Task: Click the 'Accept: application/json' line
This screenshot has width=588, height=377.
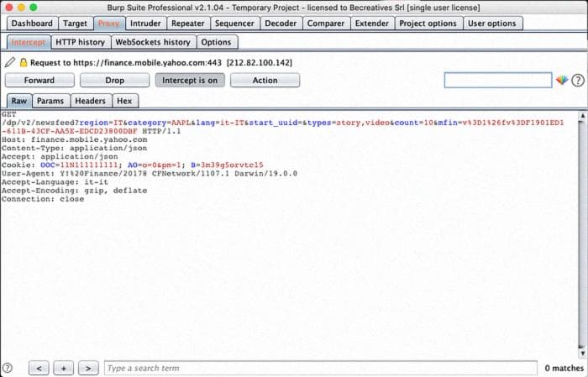Action: coord(60,157)
